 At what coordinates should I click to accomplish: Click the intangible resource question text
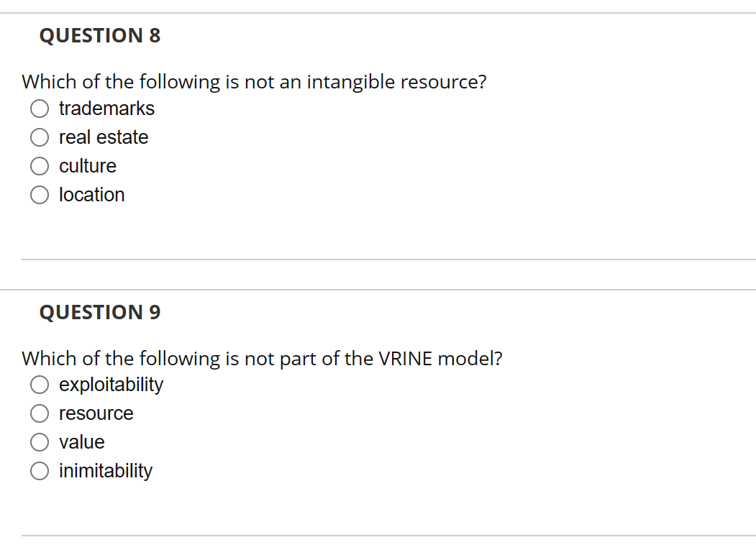click(x=254, y=82)
